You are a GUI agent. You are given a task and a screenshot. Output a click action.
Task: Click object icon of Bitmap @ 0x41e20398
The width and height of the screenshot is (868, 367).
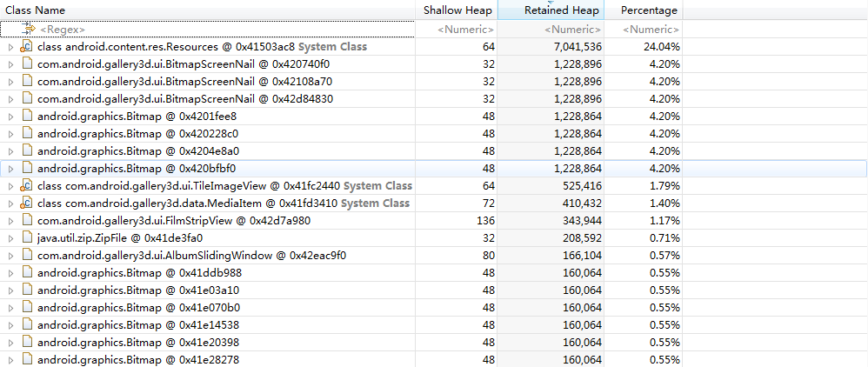(x=27, y=342)
